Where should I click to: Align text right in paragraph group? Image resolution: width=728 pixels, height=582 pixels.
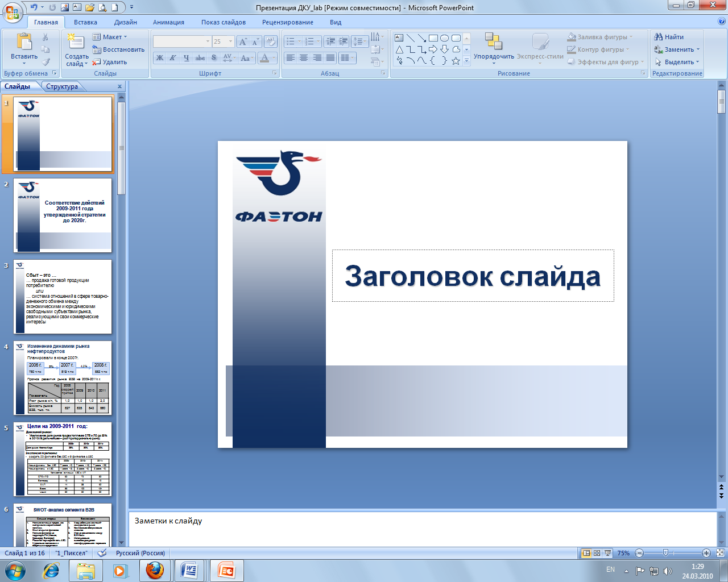pos(317,58)
